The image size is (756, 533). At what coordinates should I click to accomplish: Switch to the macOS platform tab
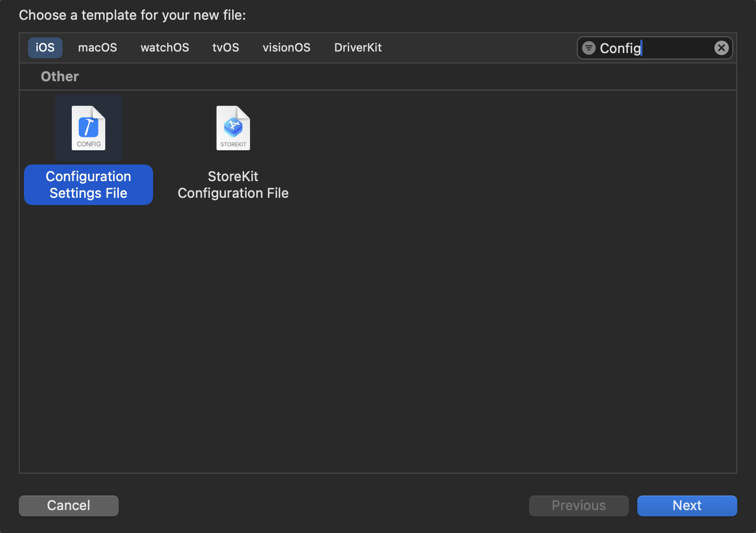(x=97, y=48)
